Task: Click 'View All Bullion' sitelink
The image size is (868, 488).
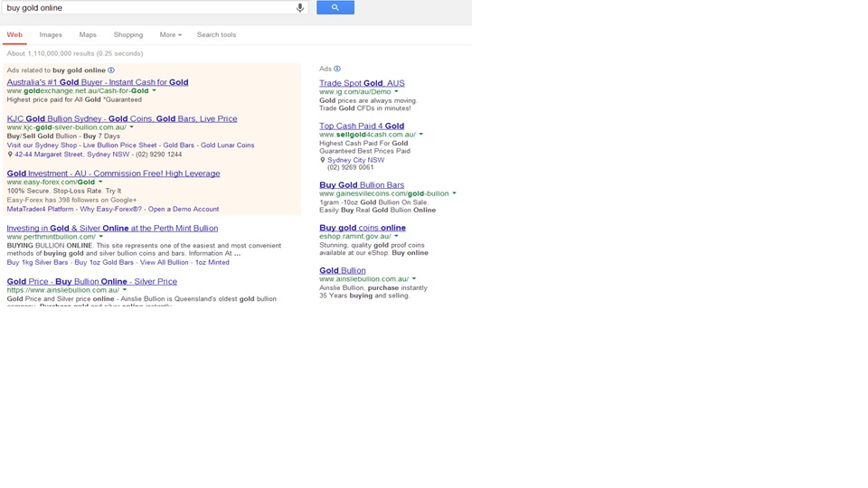Action: click(x=164, y=262)
